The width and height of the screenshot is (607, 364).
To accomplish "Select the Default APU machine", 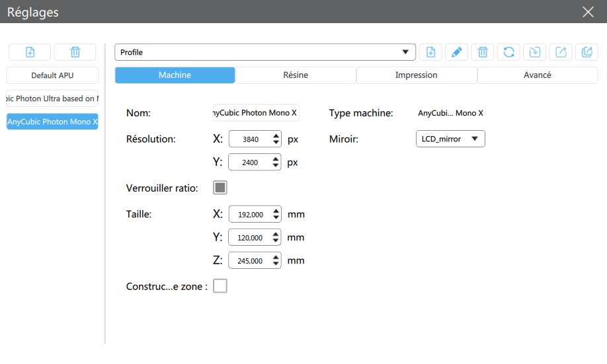I will click(52, 75).
